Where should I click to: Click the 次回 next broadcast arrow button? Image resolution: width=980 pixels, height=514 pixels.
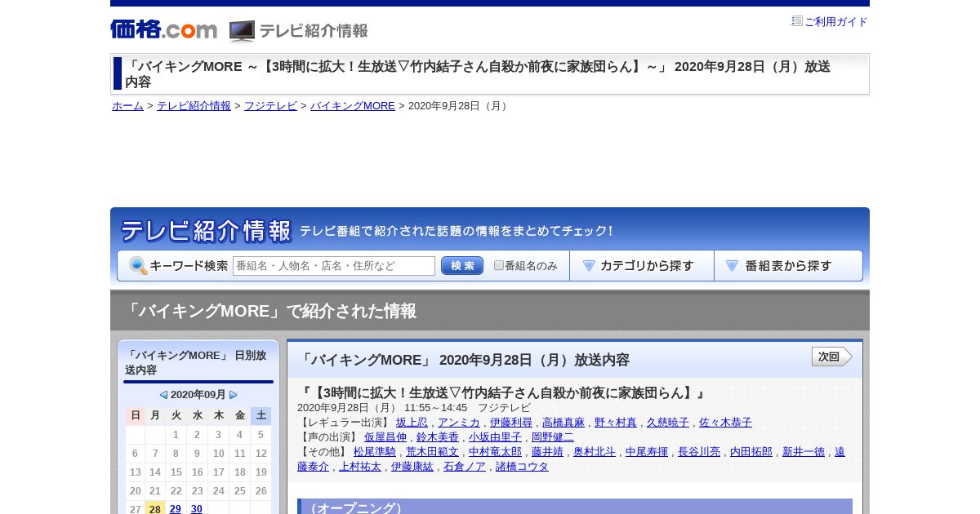point(832,357)
